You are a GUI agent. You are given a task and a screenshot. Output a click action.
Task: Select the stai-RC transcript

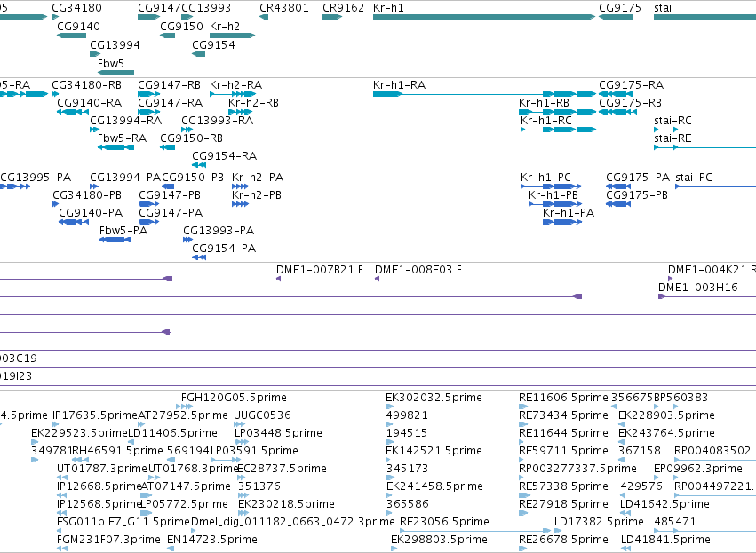[x=704, y=130]
